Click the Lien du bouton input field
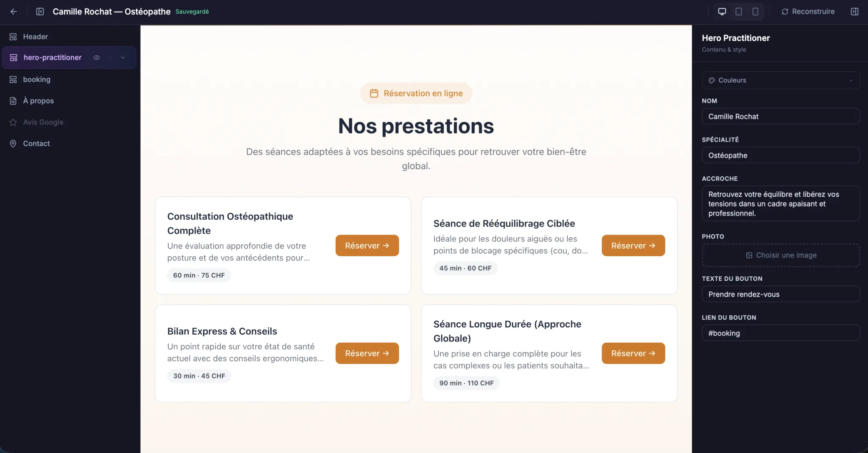 coord(781,333)
